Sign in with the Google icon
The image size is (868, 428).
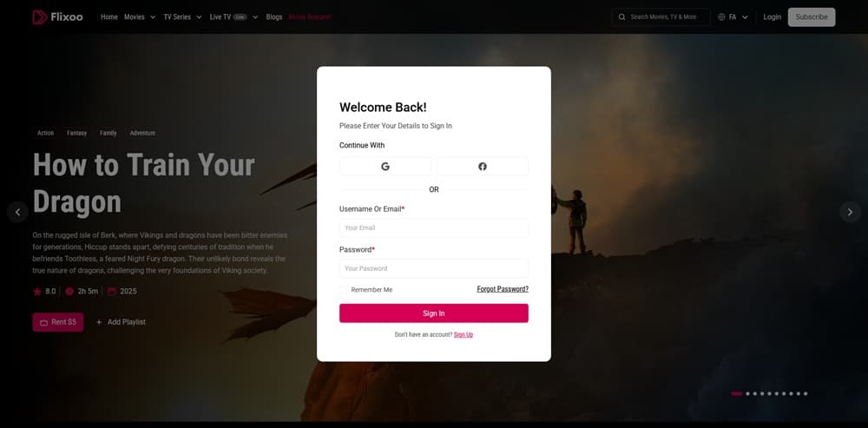tap(385, 166)
